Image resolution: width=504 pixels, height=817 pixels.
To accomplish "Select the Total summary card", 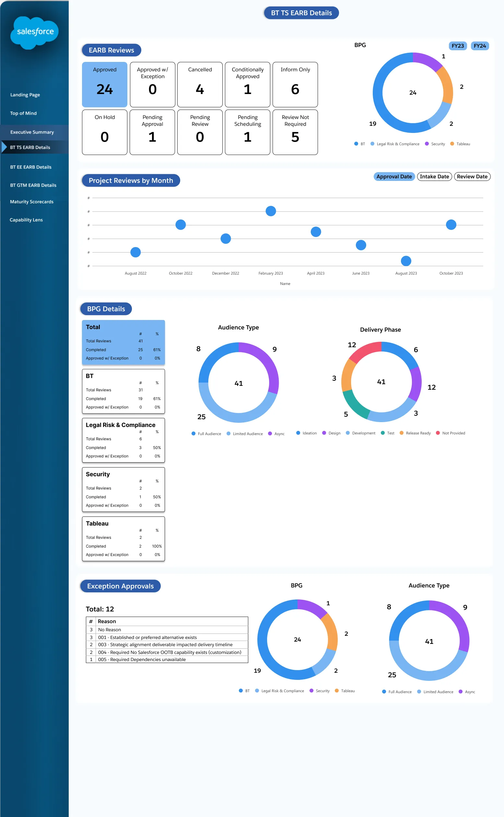I will (123, 342).
